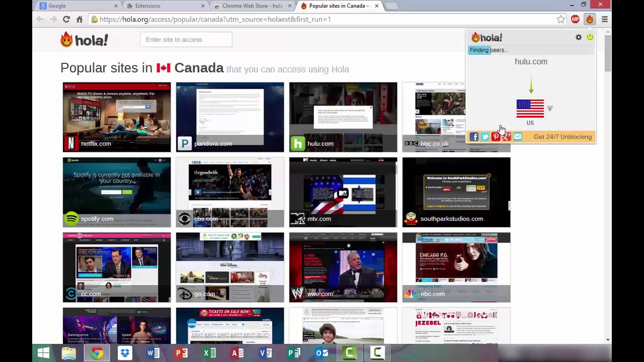644x362 pixels.
Task: Open the Chrome hamburger menu
Action: coord(605,19)
